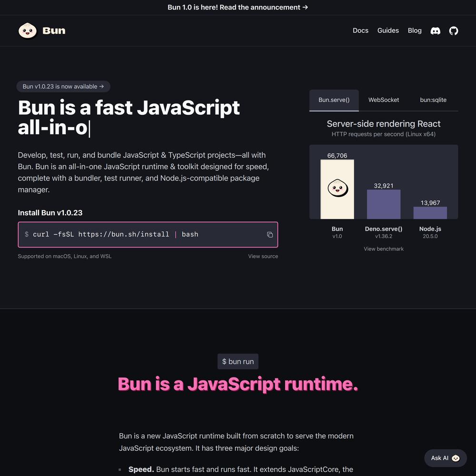Click the Deno.serve() benchmark bar
The height and width of the screenshot is (476, 476).
click(383, 204)
